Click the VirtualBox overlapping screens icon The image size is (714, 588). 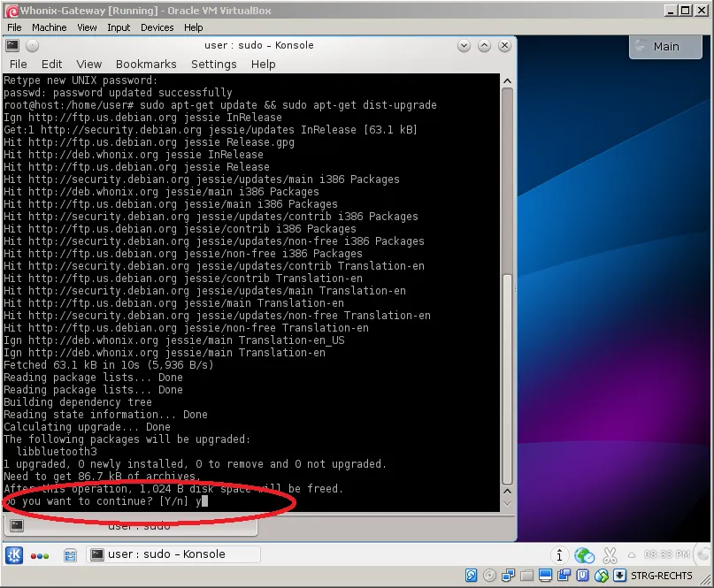[564, 576]
